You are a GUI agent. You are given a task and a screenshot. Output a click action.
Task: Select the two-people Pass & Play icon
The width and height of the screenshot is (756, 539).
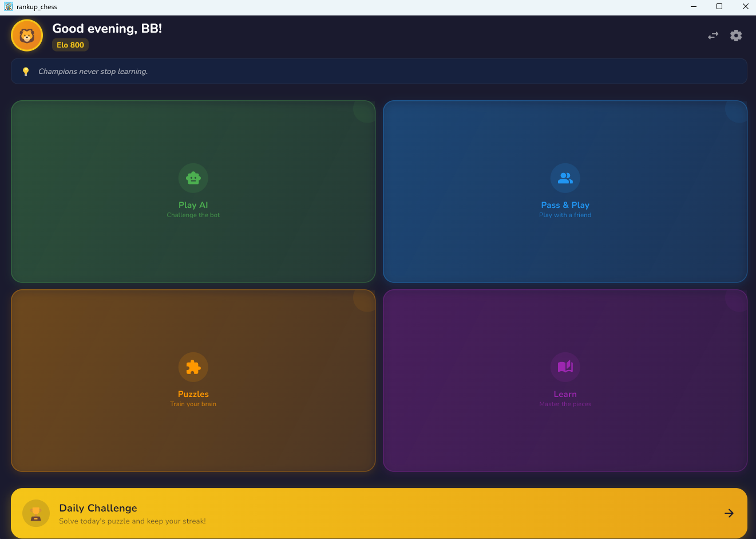point(565,178)
